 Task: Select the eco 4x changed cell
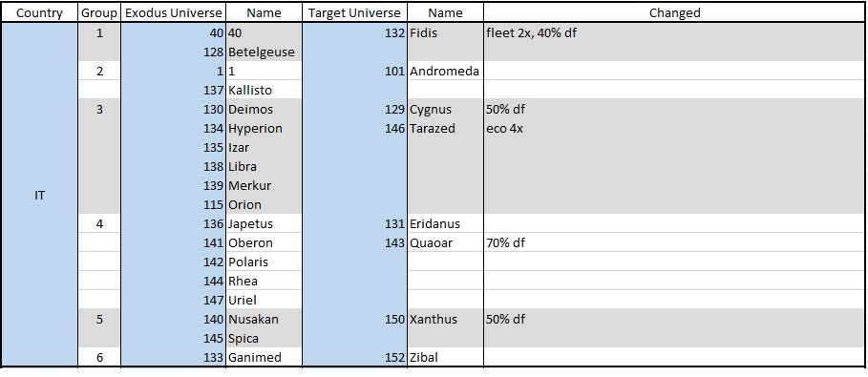click(x=674, y=128)
